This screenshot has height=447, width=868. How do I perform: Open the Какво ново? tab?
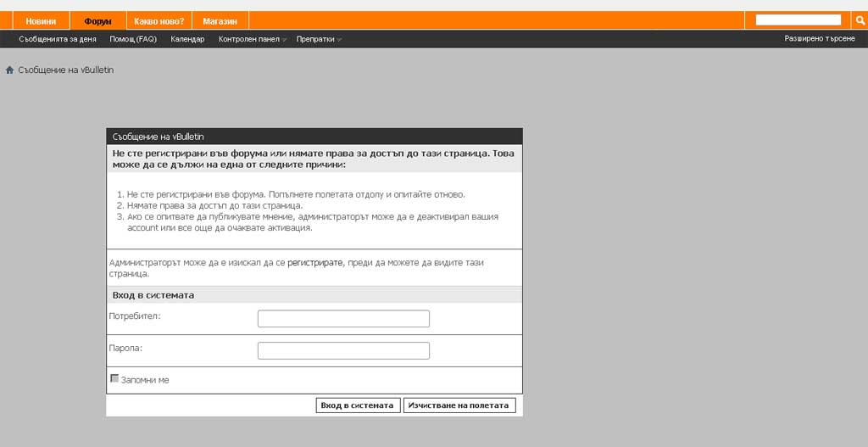click(159, 21)
